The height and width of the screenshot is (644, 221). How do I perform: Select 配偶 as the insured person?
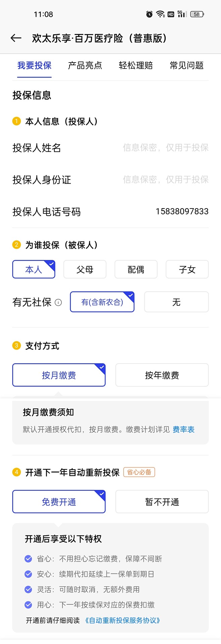[136, 269]
